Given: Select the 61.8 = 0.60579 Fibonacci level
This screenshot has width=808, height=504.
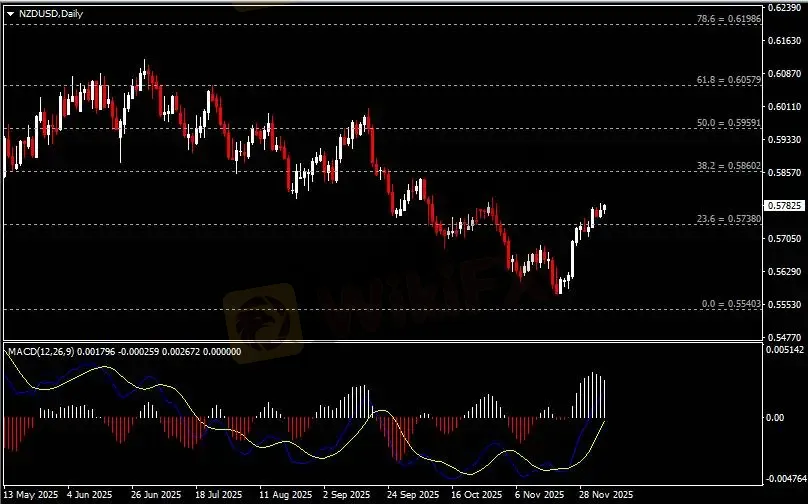Looking at the screenshot, I should click(729, 80).
